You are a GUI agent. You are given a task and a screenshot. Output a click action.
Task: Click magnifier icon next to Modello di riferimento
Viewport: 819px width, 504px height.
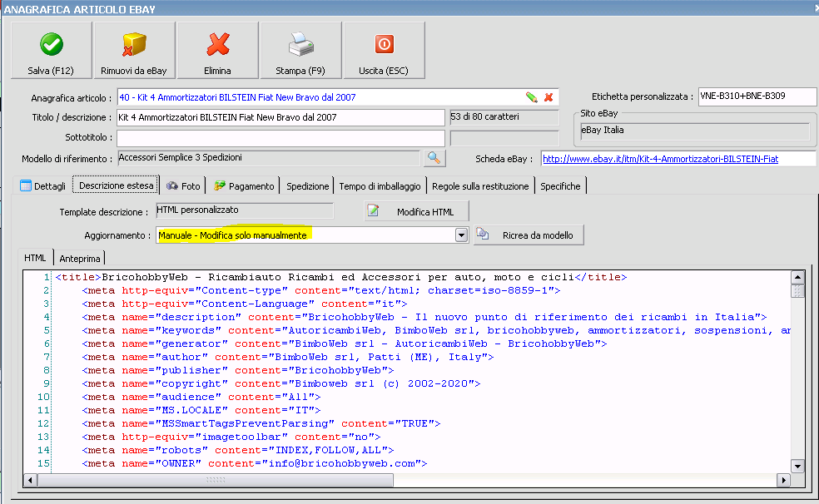coord(434,157)
